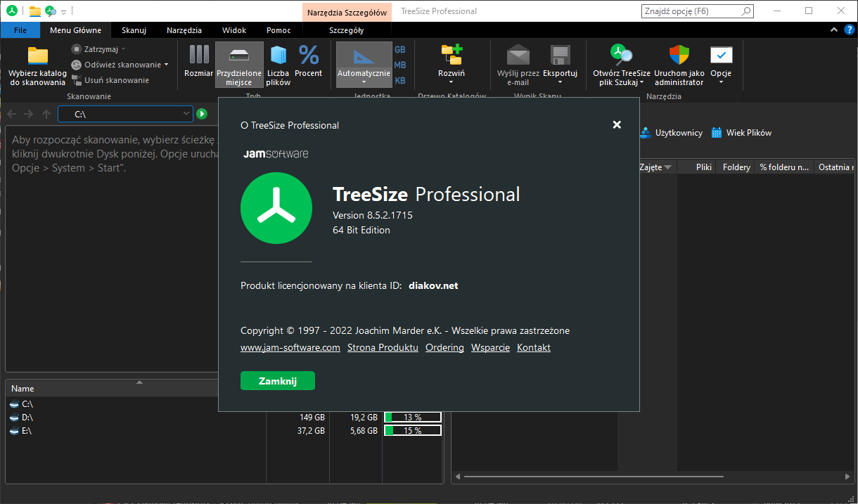The height and width of the screenshot is (504, 858).
Task: Expand the Opcje dropdown arrow
Action: click(x=721, y=82)
